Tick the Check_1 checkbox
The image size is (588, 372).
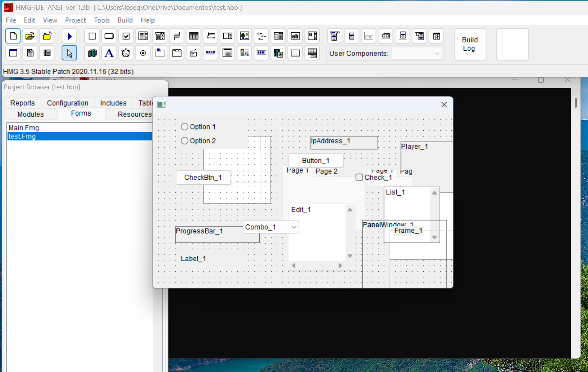359,178
